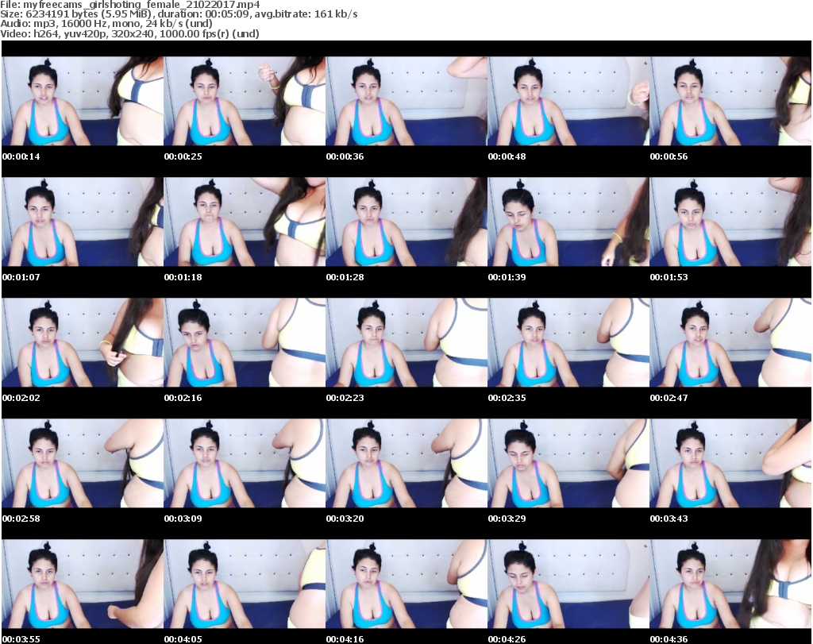813x644 pixels.
Task: Choose the frame stamped 00:04:16
Action: click(x=406, y=584)
